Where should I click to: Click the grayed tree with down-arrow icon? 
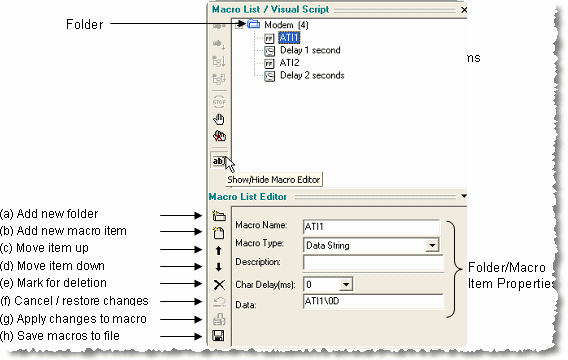click(x=219, y=61)
